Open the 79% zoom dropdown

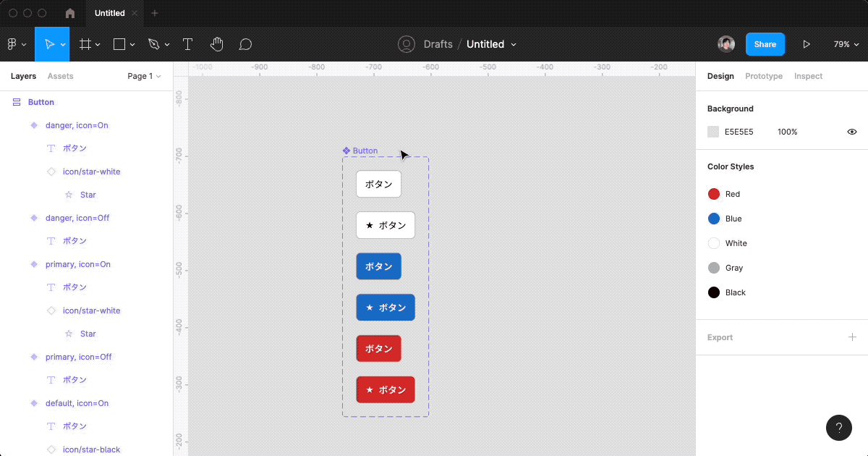[x=846, y=44]
